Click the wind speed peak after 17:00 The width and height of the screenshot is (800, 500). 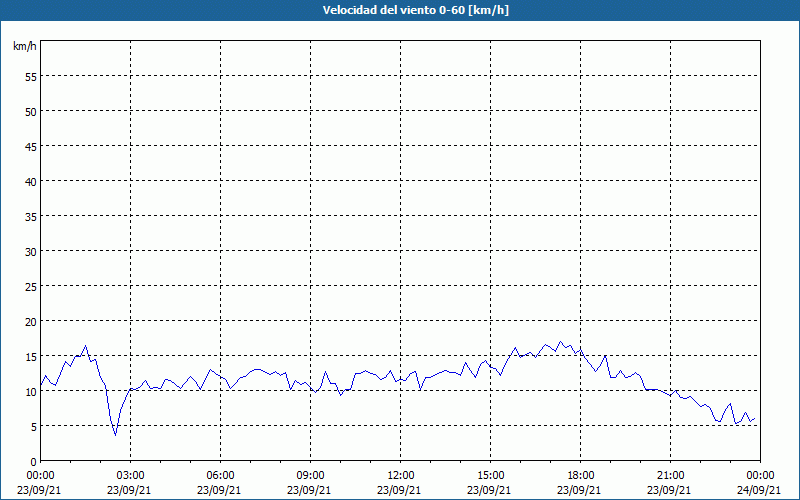[x=560, y=341]
